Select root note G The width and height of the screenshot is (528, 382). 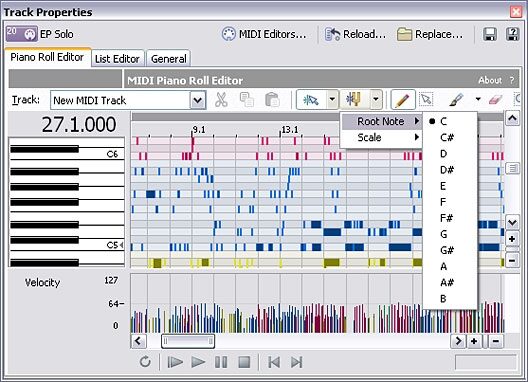click(450, 234)
